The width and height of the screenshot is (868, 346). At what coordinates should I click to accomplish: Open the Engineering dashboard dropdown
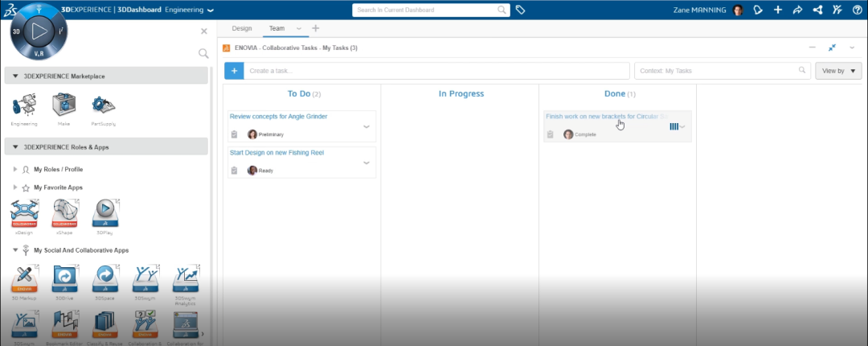tap(211, 10)
